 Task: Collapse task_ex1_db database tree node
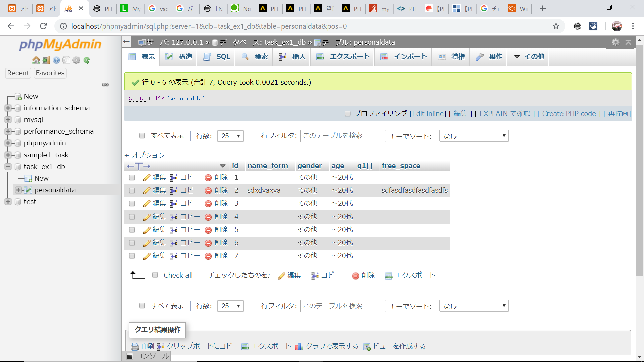click(x=8, y=167)
